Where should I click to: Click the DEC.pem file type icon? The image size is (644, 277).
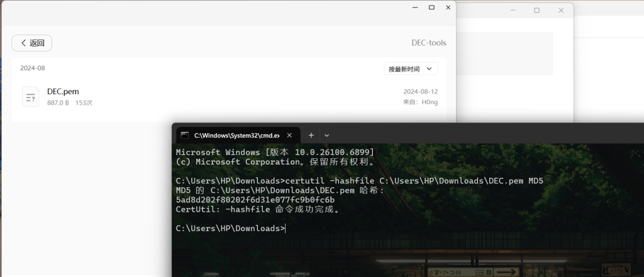coord(30,96)
